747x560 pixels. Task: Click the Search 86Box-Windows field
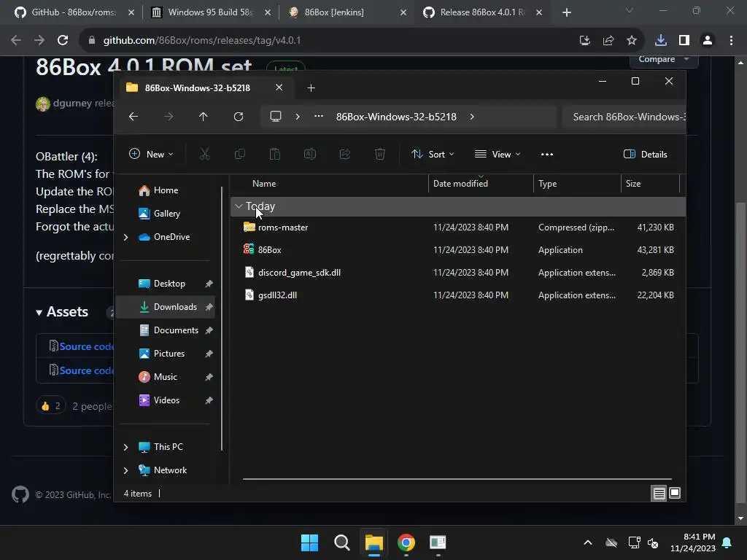624,117
